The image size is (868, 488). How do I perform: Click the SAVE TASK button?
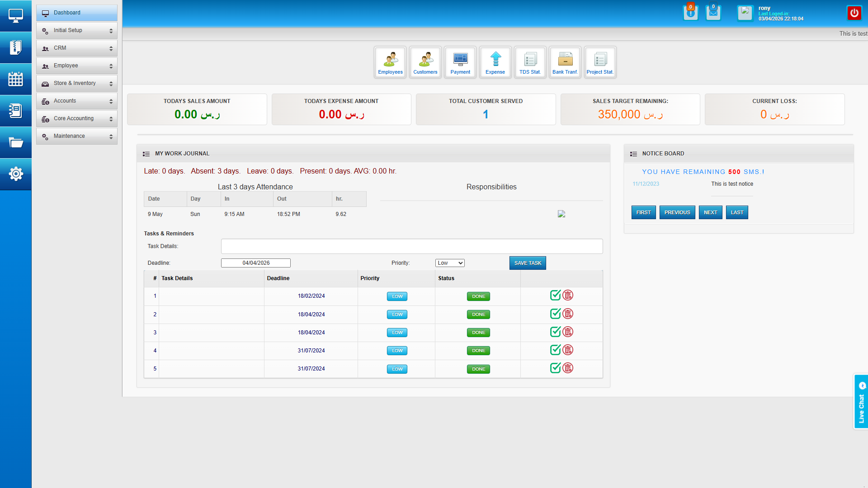click(528, 263)
